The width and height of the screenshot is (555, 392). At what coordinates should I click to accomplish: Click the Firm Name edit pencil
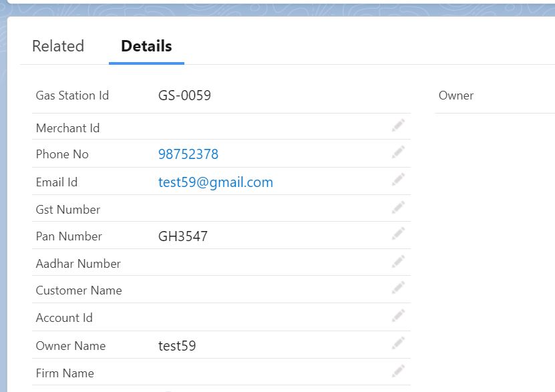click(398, 371)
